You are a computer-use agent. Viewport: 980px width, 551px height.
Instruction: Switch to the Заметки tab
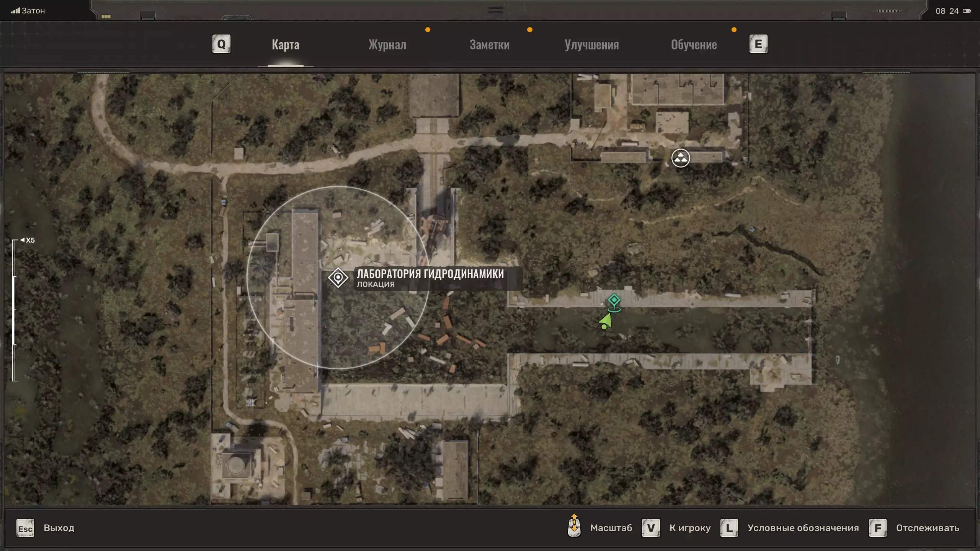click(x=489, y=45)
